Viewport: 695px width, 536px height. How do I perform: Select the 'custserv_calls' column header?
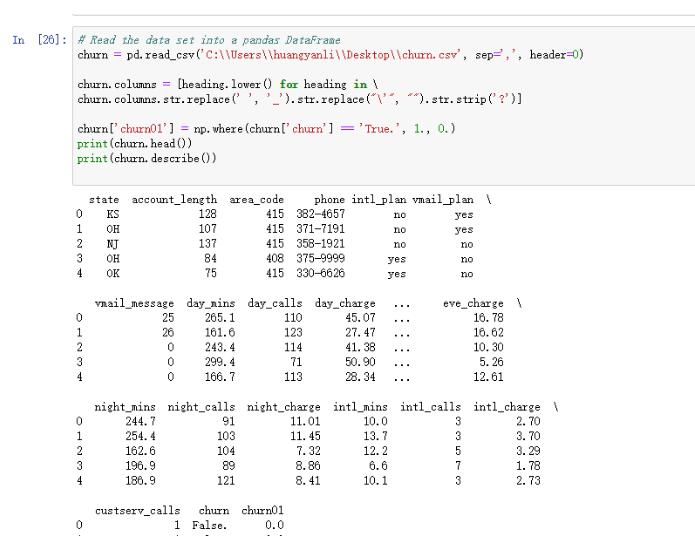[x=137, y=511]
